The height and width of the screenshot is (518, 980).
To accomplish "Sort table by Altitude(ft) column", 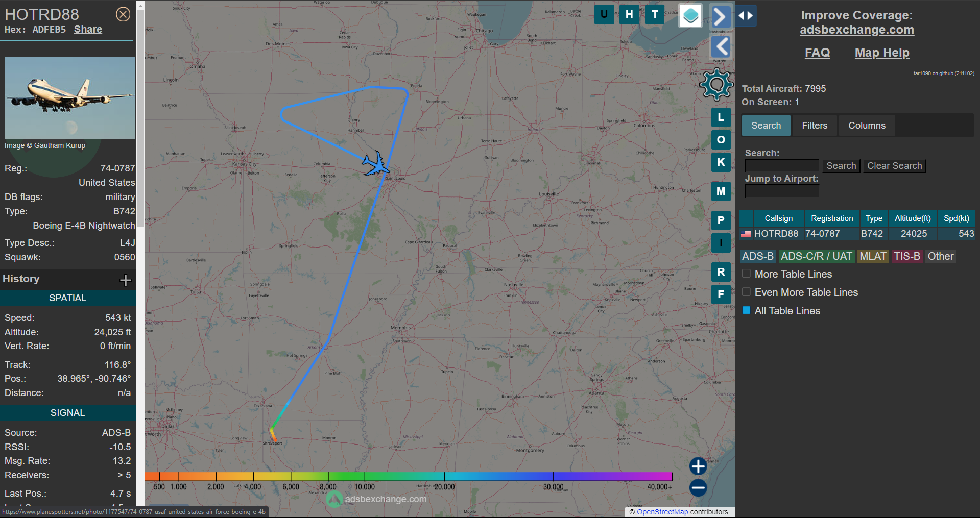I will tap(913, 218).
